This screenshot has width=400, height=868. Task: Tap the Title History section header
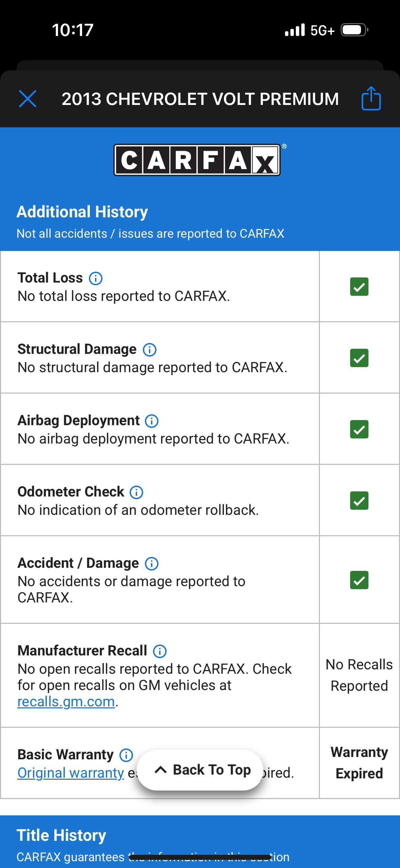[x=61, y=835]
